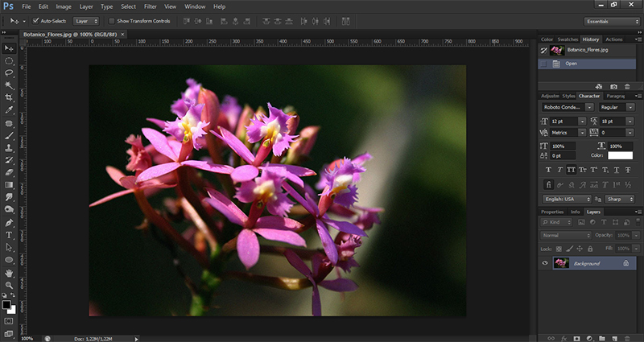644x342 pixels.
Task: Uncheck the Auto-Select checkbox
Action: [36, 21]
